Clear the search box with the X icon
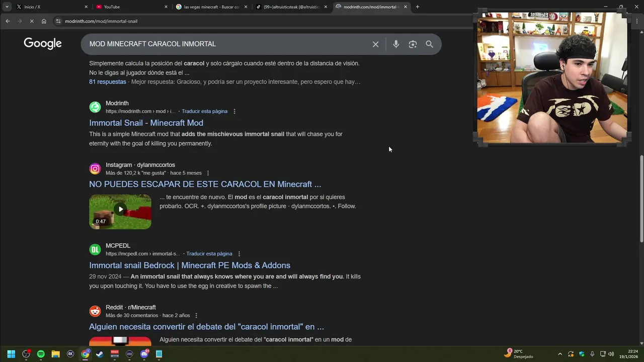The width and height of the screenshot is (644, 362). point(375,44)
